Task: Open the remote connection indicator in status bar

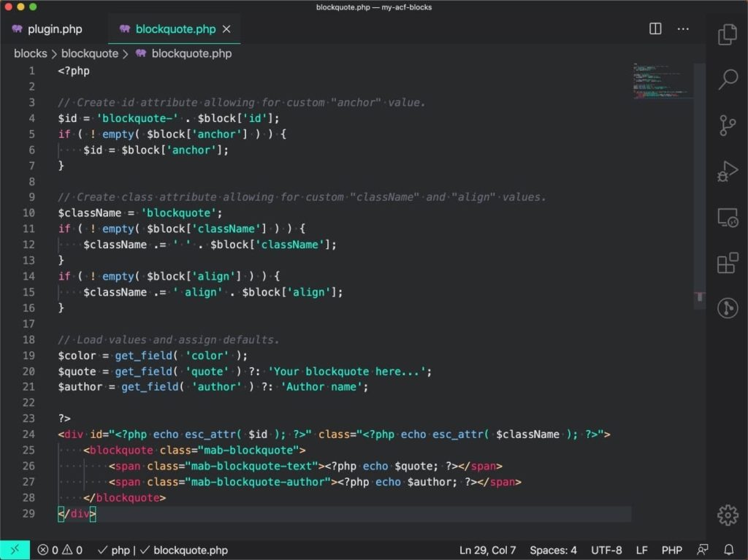Action: click(x=15, y=550)
